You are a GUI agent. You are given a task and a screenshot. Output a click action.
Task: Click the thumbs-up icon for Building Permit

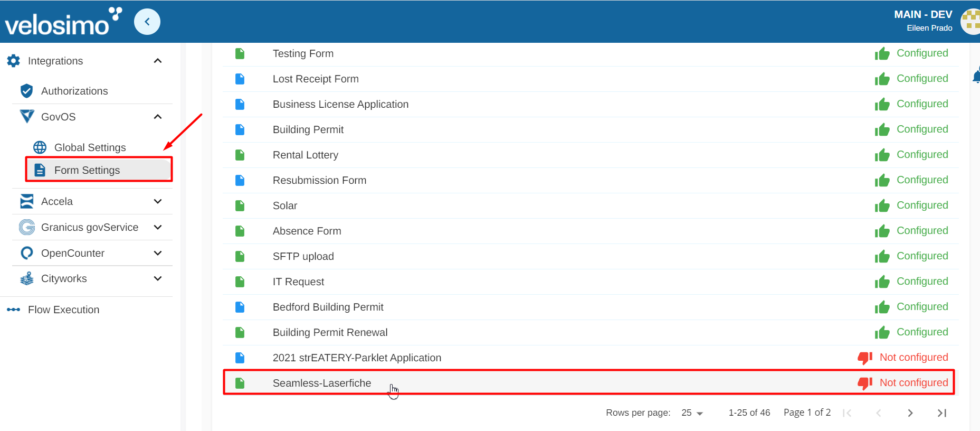click(x=882, y=129)
